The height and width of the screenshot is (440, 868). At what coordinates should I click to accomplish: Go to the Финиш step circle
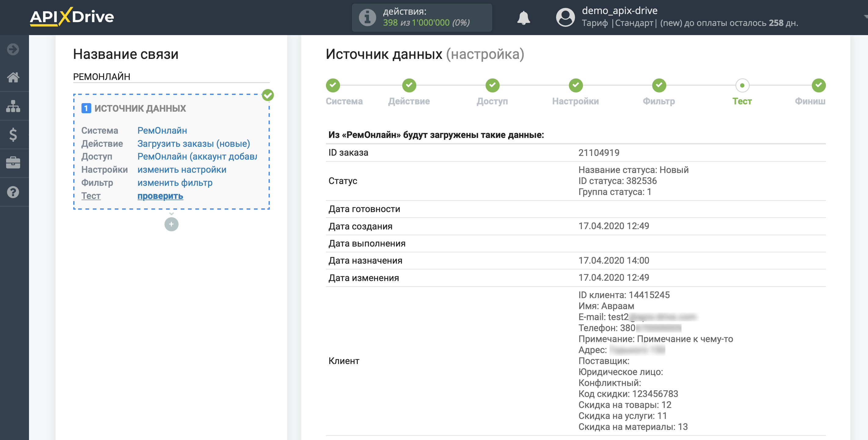pos(819,85)
